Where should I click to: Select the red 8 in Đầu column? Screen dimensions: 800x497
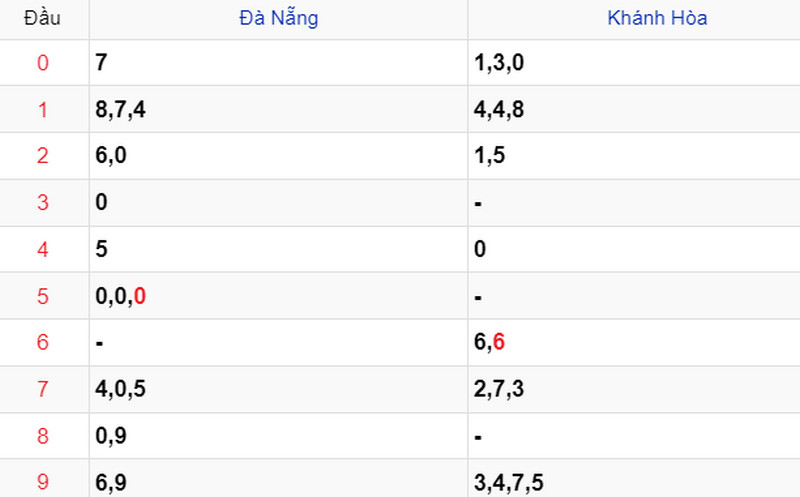pos(43,436)
